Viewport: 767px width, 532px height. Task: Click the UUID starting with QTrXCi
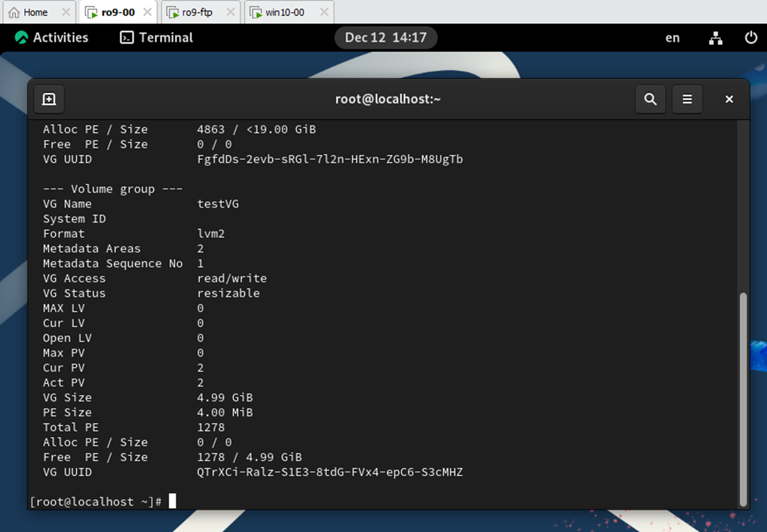coord(330,472)
